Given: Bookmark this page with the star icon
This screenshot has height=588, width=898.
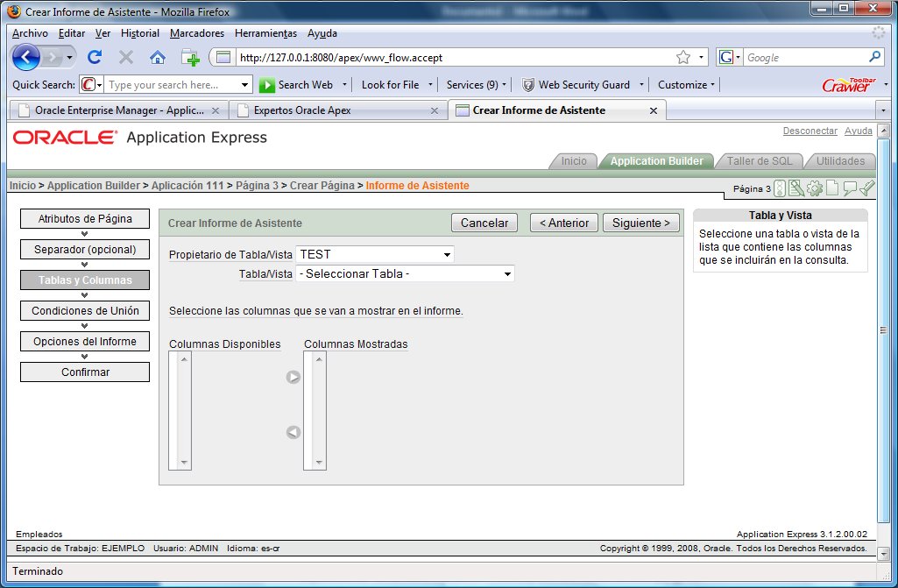Looking at the screenshot, I should 683,57.
